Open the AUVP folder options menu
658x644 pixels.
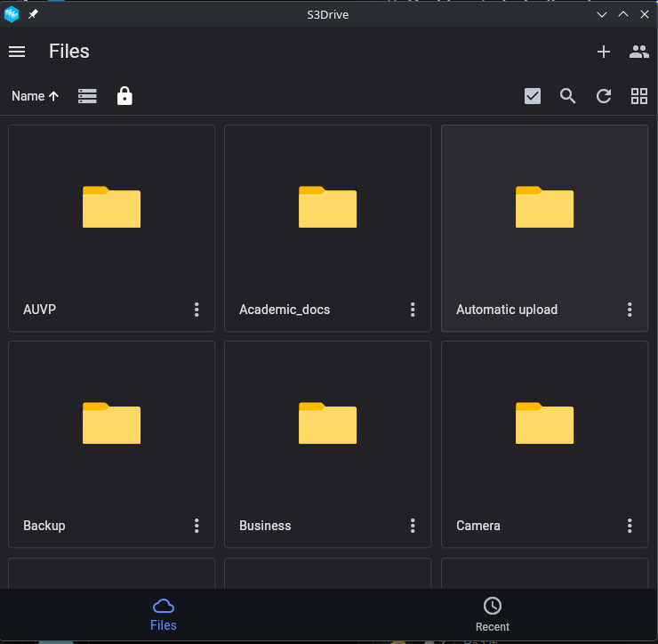[x=197, y=310]
